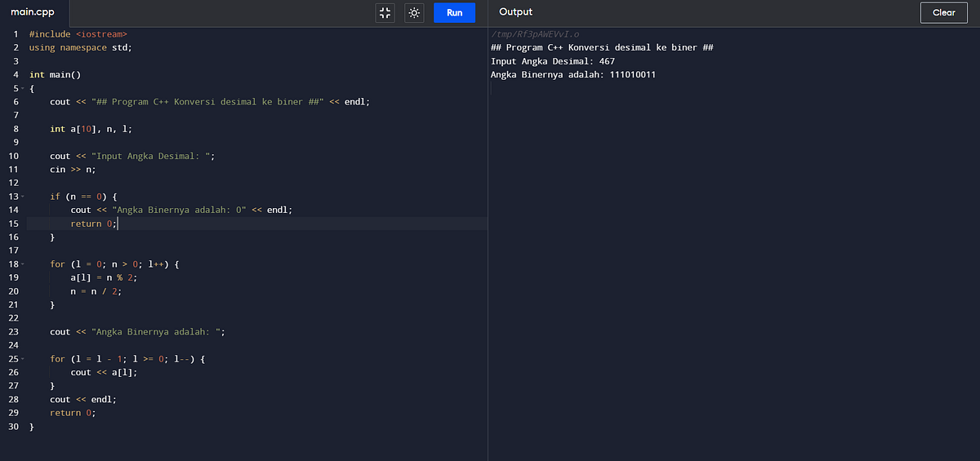980x461 pixels.
Task: Collapse the main function fold arrow at line 5
Action: (x=23, y=88)
